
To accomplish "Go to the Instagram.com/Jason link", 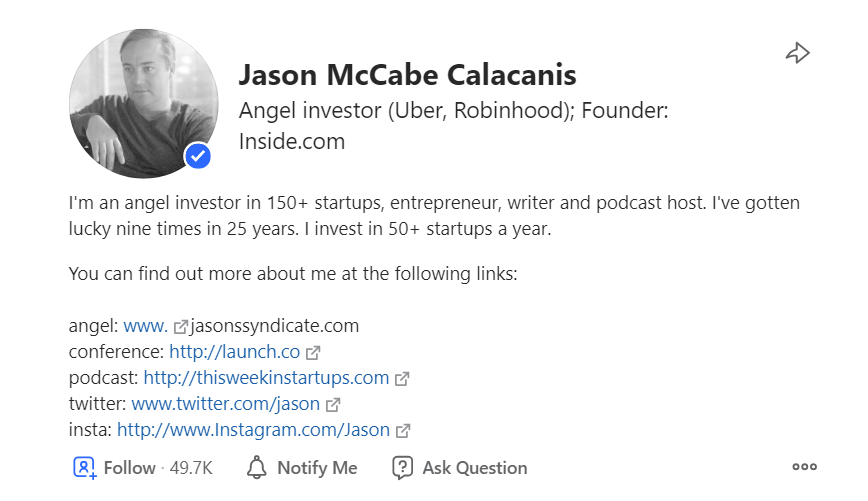I will [x=253, y=431].
